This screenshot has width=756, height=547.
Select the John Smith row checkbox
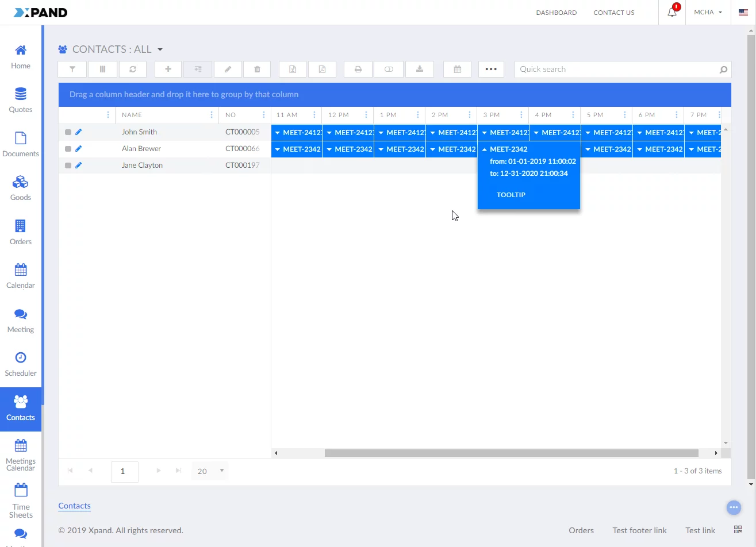coord(68,132)
